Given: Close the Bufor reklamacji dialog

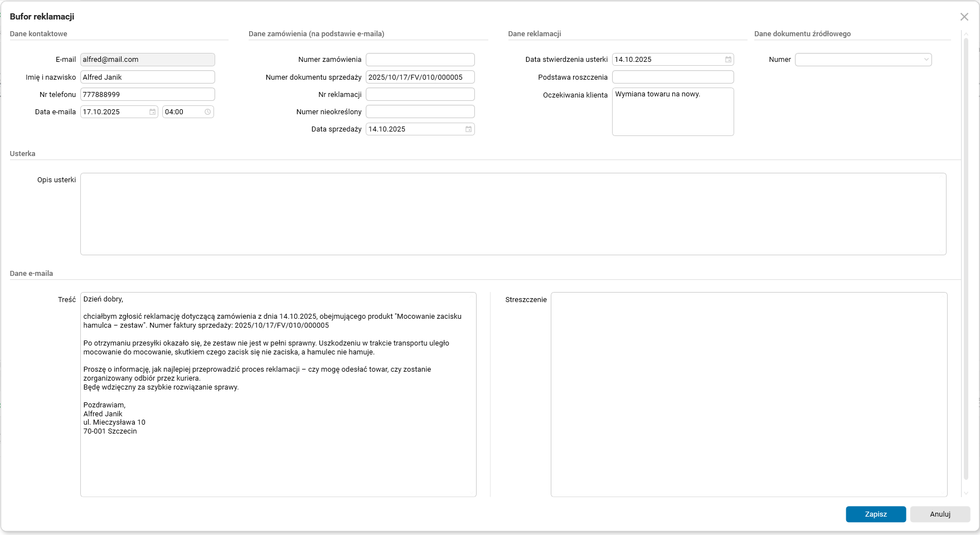Looking at the screenshot, I should [x=964, y=17].
